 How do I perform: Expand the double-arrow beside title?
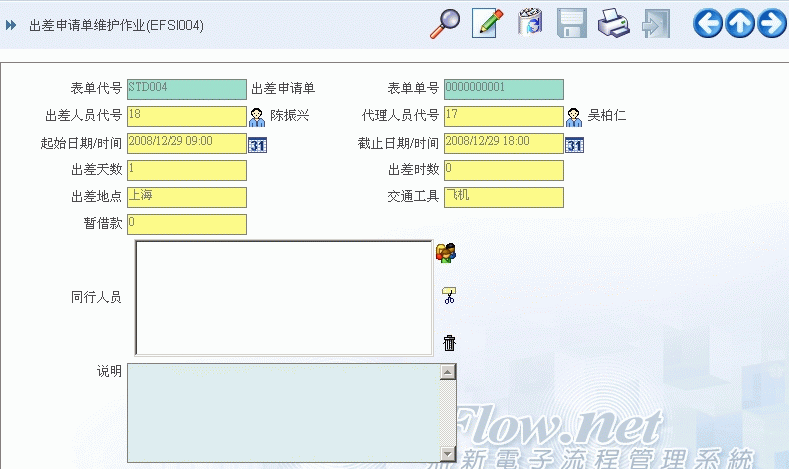[x=11, y=26]
